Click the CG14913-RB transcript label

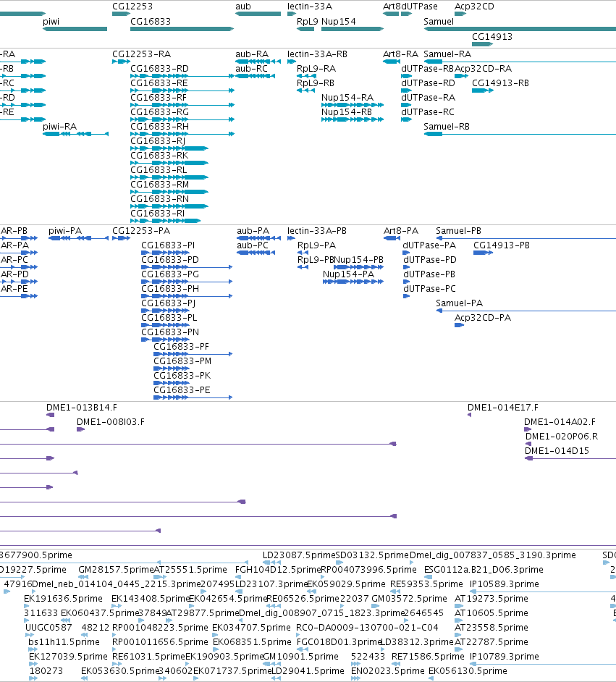501,83
